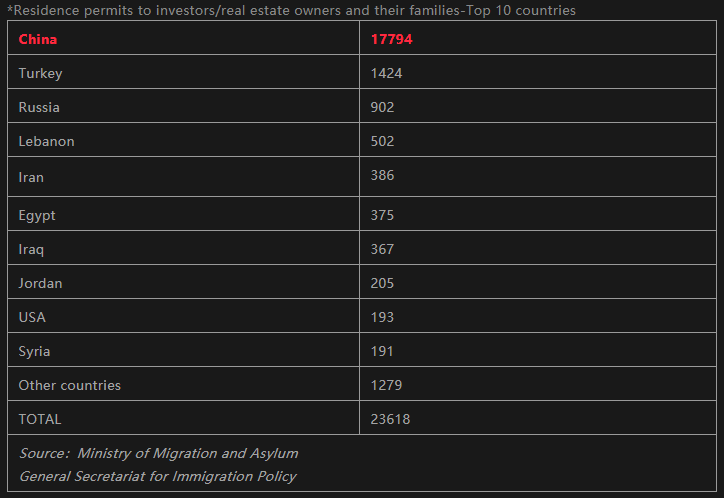Screen dimensions: 724x498
Task: Select the 17794 value for China
Action: tap(391, 39)
